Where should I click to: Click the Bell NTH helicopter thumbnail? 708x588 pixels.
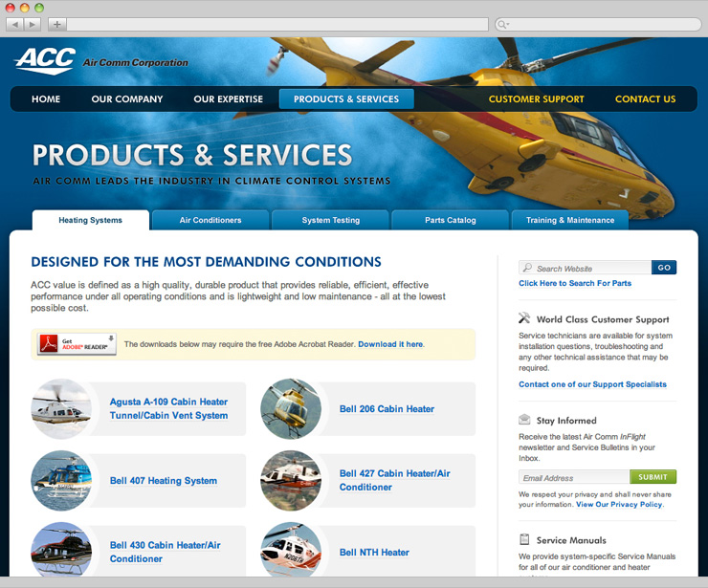291,550
